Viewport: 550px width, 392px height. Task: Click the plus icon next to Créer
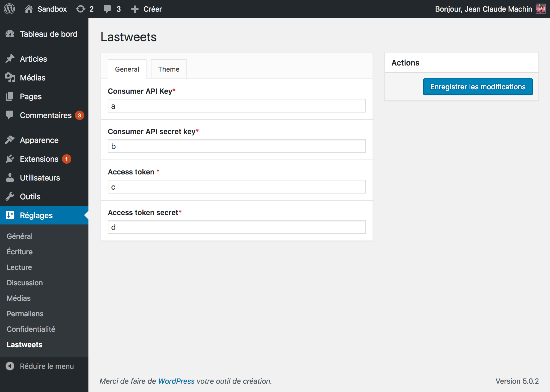point(135,9)
